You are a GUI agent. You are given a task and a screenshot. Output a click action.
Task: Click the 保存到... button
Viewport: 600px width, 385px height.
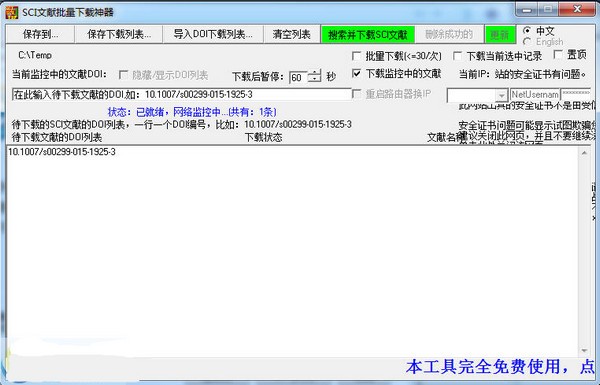pyautogui.click(x=40, y=34)
